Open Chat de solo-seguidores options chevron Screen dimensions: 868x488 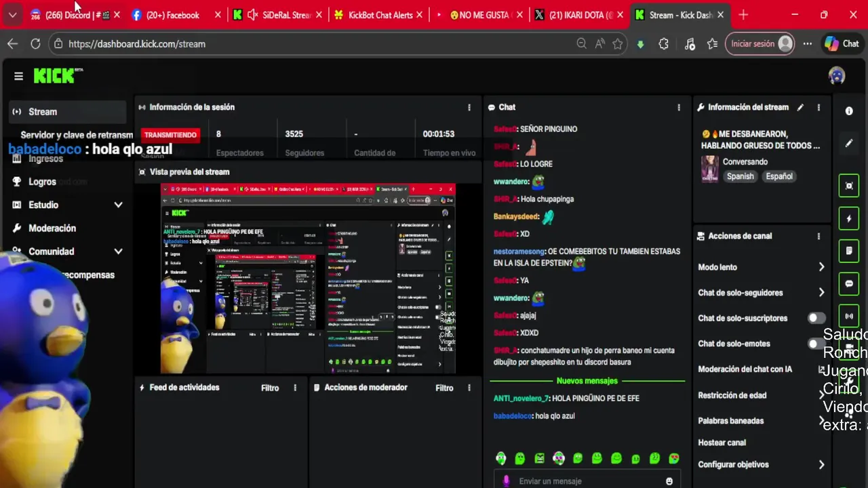point(821,293)
